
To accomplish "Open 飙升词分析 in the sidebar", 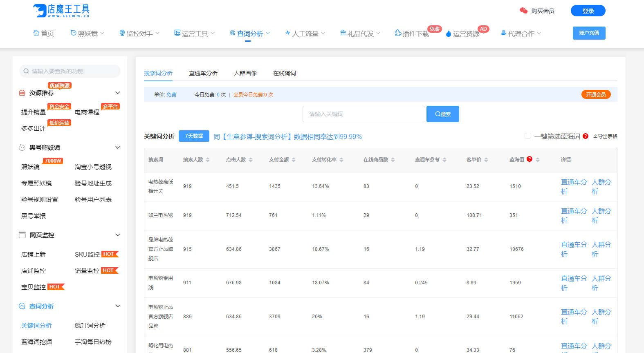I will (90, 325).
